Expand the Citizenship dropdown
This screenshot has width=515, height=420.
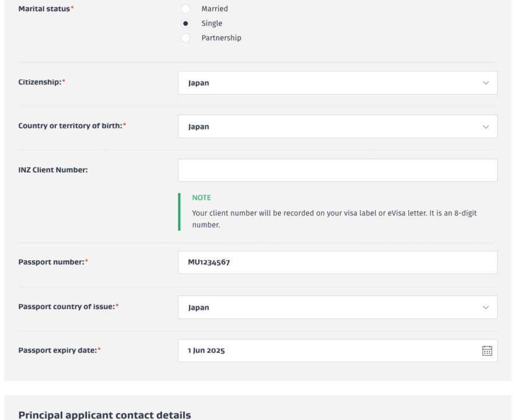point(337,83)
